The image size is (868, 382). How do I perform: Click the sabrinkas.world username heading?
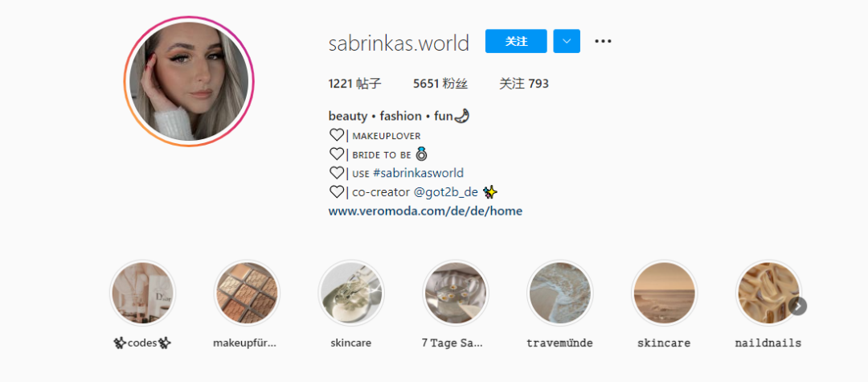point(399,43)
